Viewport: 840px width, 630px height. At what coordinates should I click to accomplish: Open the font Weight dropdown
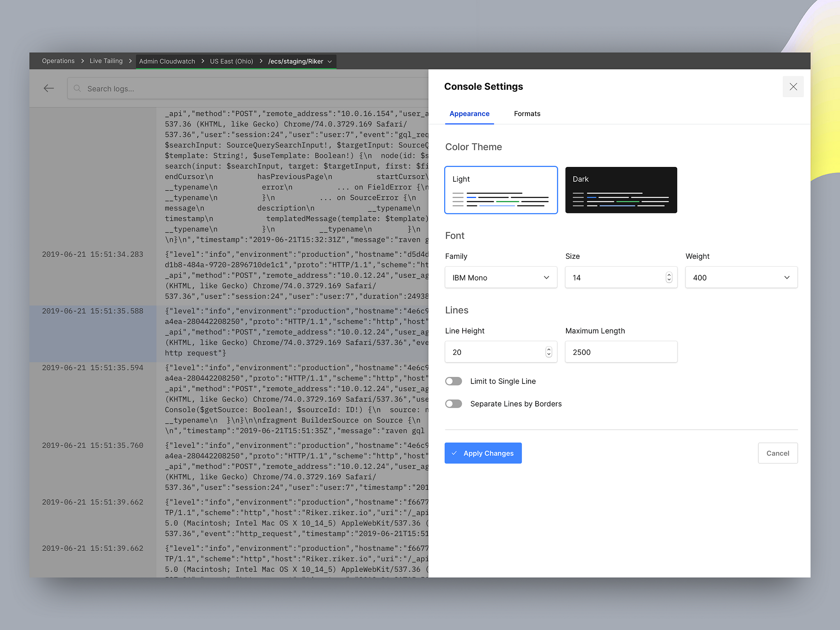[741, 277]
